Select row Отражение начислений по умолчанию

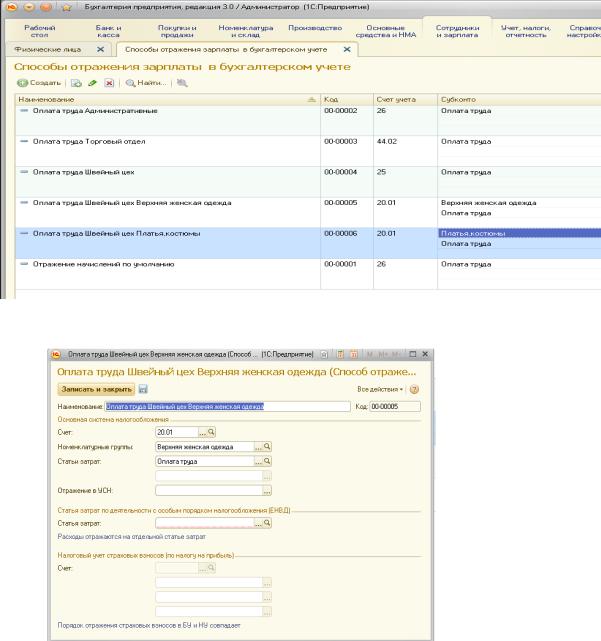(x=308, y=273)
